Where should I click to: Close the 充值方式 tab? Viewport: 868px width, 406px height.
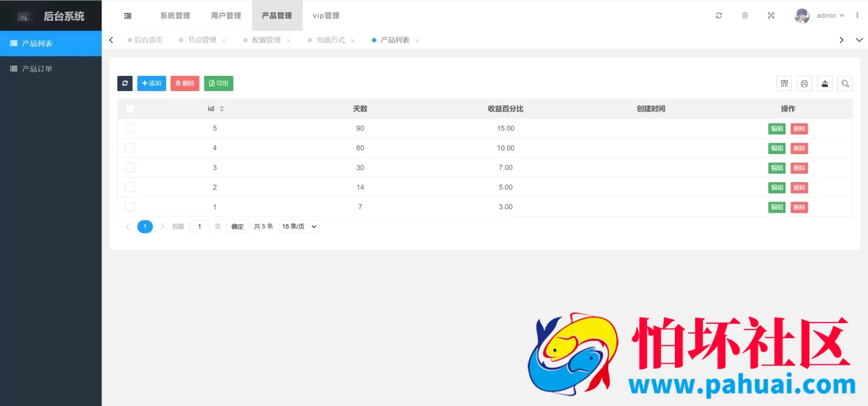[x=353, y=41]
